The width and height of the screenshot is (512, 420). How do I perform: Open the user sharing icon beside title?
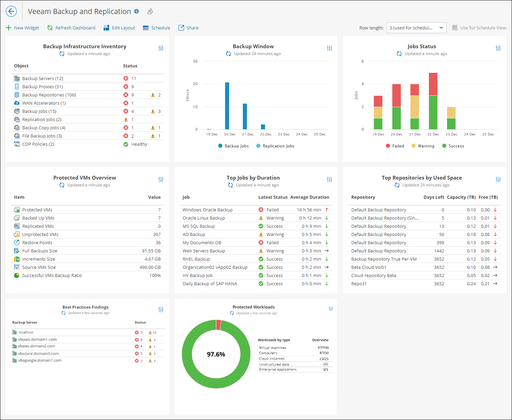click(x=150, y=11)
